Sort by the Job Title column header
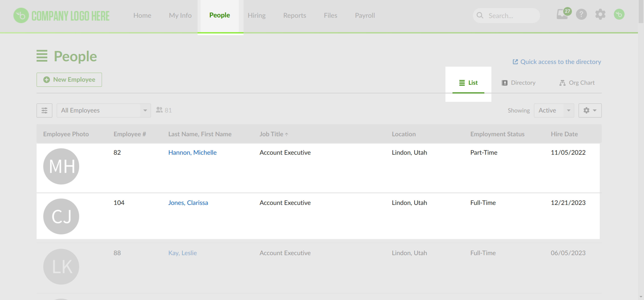644x300 pixels. [x=274, y=134]
